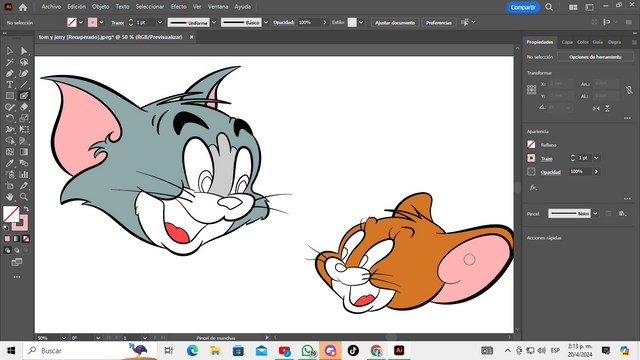Click the Preferencias button
Viewport: 640px width, 360px height.
click(x=439, y=22)
